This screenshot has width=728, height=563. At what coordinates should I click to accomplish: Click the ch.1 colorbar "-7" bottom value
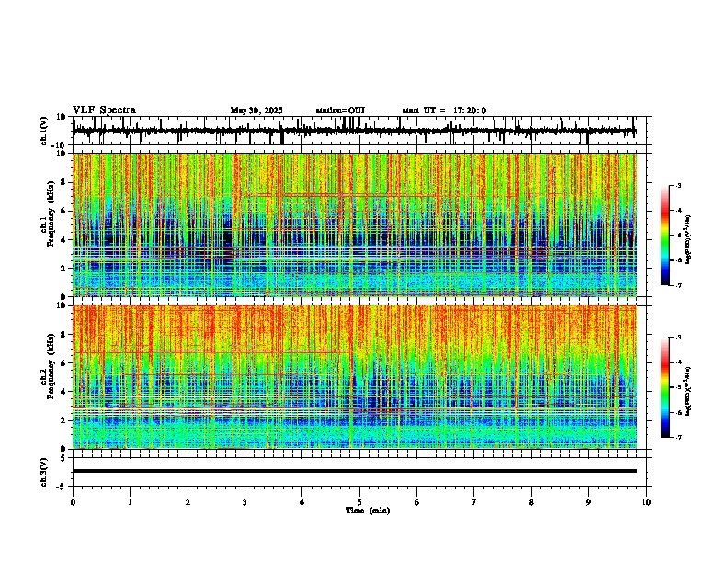pyautogui.click(x=678, y=285)
